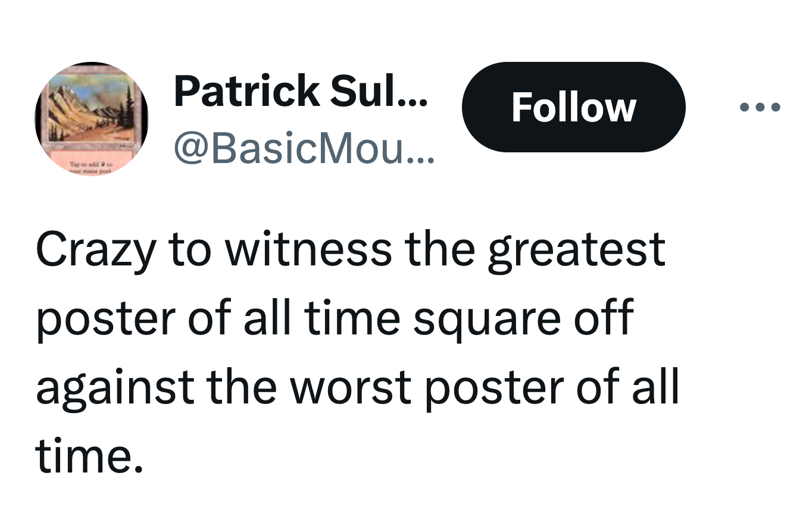Open Patrick Sul... profile avatar picture

click(91, 118)
